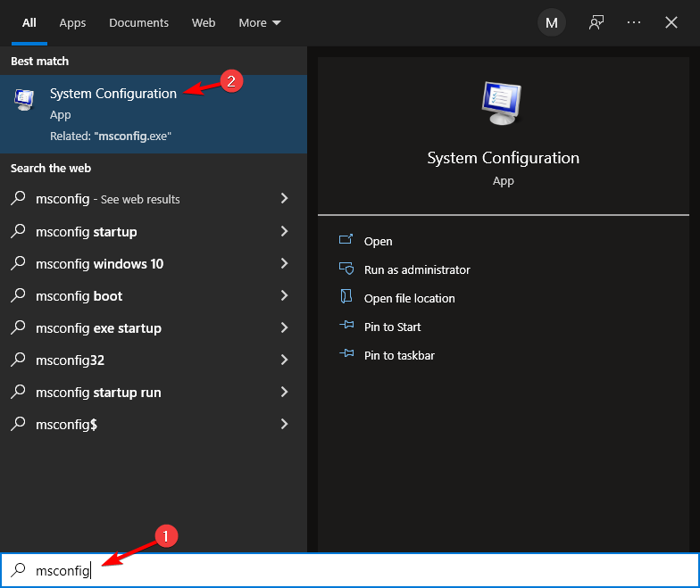Expand chevron for msconfig windows 10

[x=284, y=263]
